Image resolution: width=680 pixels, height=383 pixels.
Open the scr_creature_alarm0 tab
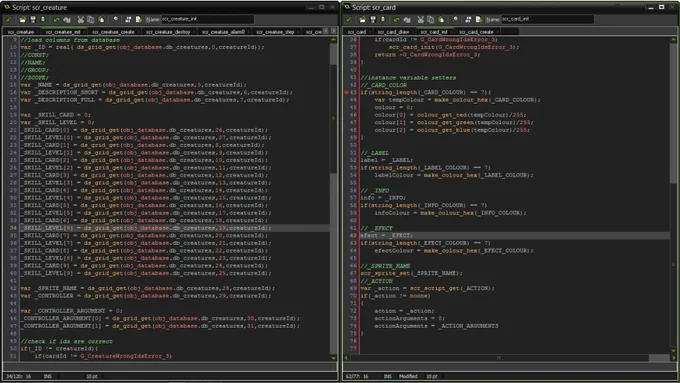tap(223, 32)
